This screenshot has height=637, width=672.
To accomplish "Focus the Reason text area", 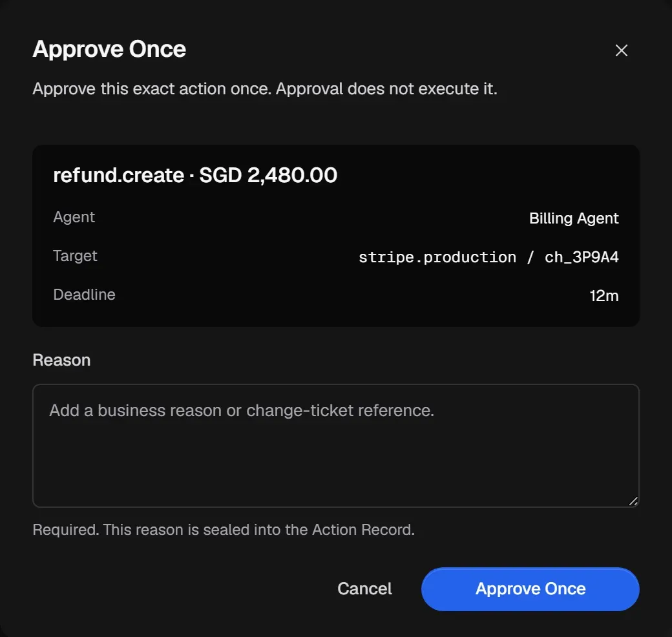I will (x=336, y=446).
